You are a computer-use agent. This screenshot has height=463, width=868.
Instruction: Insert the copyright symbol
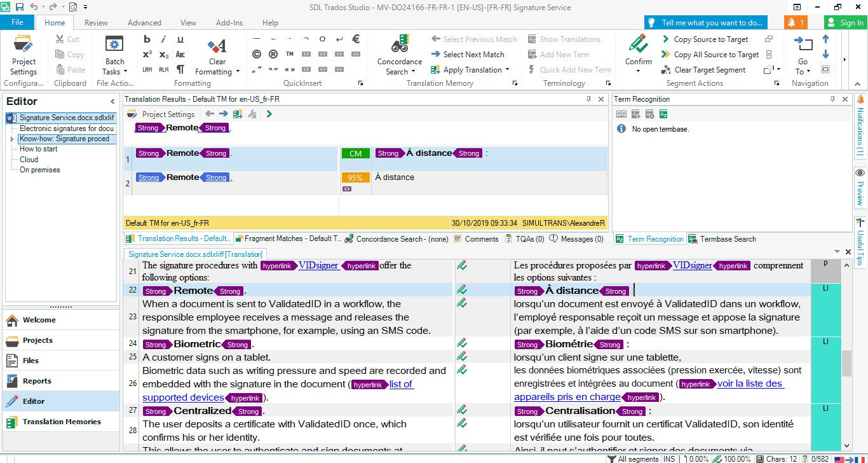(257, 54)
